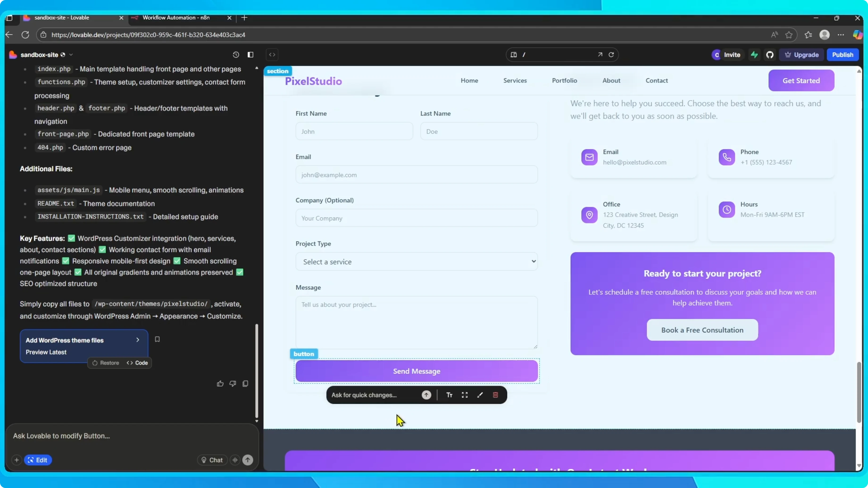Reload the browser page
This screenshot has height=488, width=868.
25,35
